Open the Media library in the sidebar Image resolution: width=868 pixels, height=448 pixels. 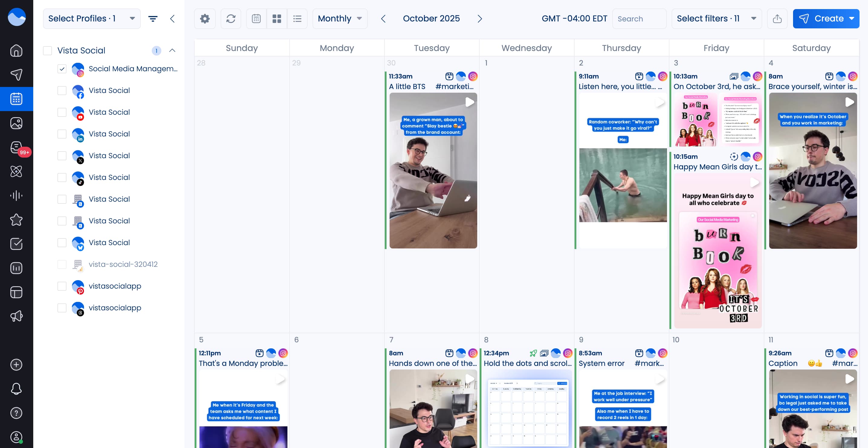16,123
